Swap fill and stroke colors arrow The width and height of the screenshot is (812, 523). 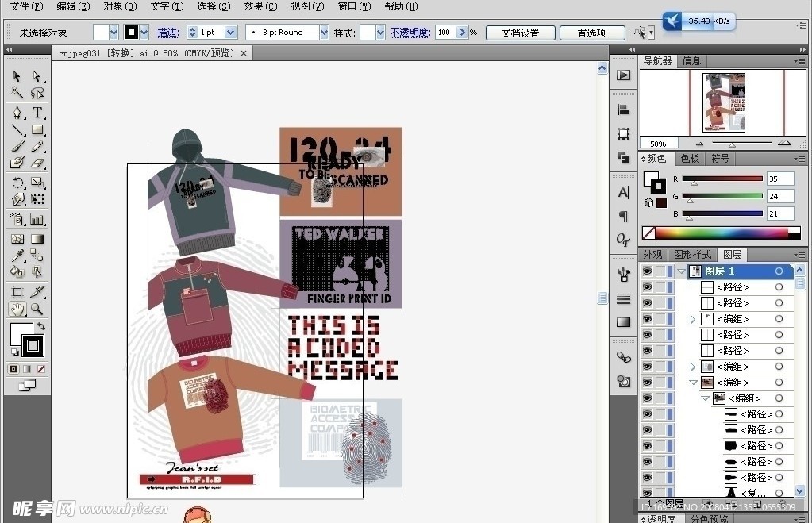(41, 326)
